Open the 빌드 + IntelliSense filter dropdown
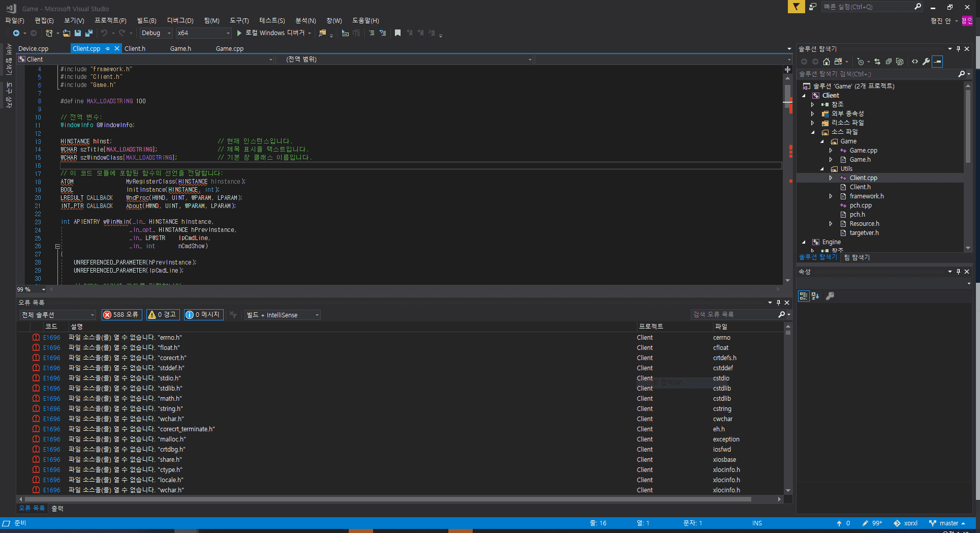The image size is (980, 533). click(282, 315)
